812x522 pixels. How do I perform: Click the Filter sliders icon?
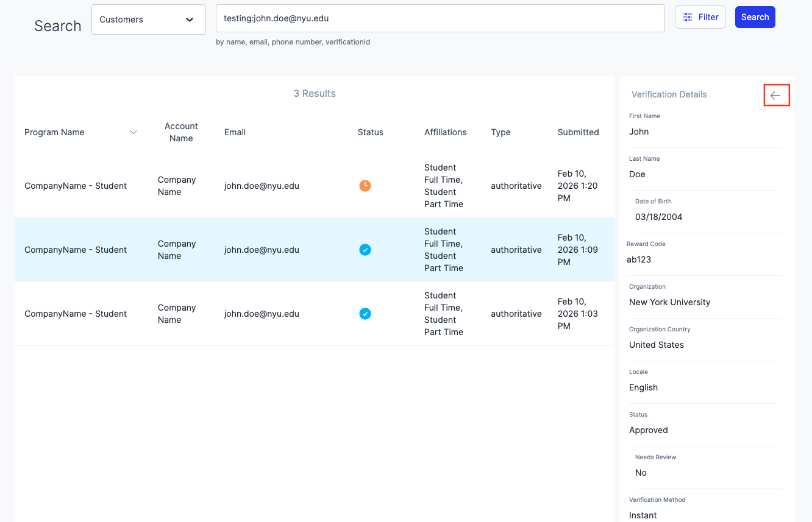(x=688, y=17)
